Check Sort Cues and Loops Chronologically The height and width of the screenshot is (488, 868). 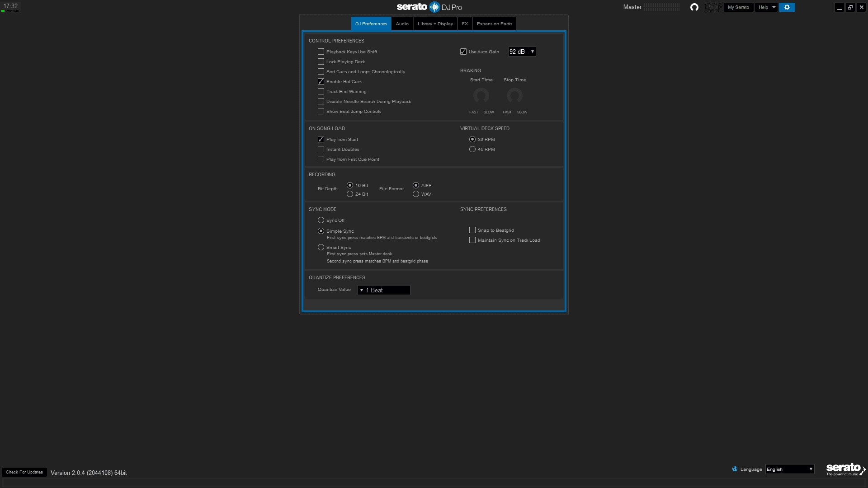(321, 72)
